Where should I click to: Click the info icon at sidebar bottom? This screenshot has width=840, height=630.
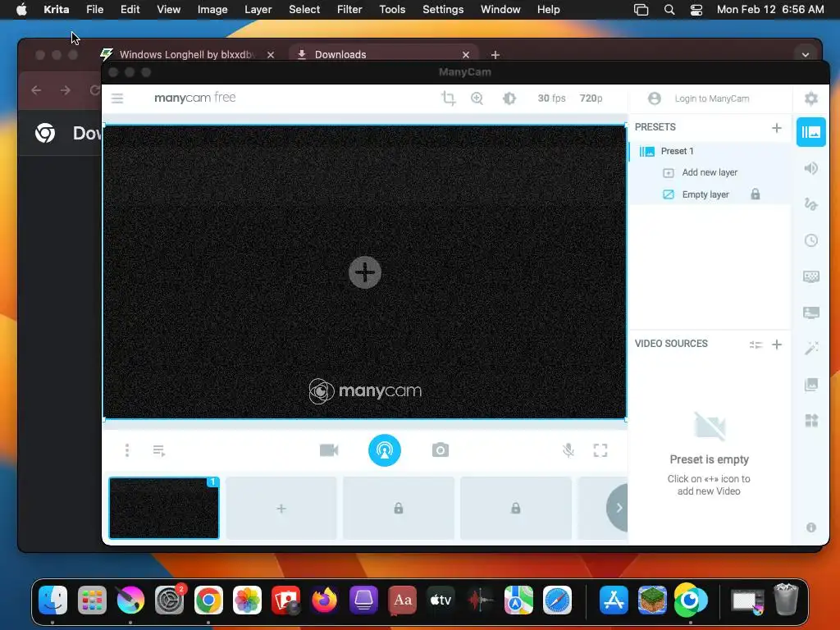(811, 527)
